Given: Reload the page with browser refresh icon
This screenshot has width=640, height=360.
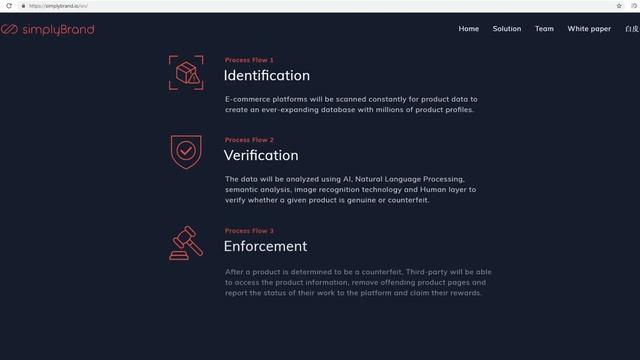Looking at the screenshot, I should click(9, 6).
